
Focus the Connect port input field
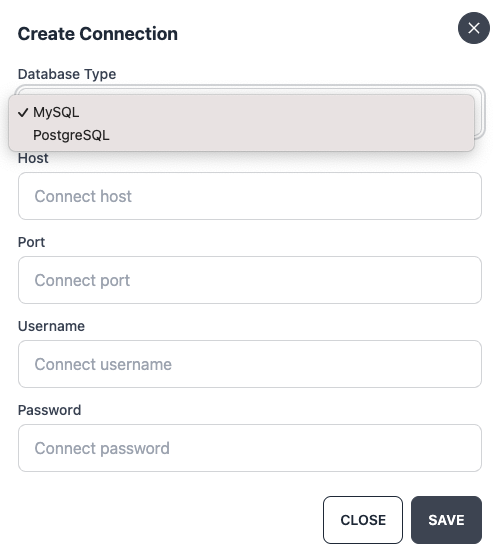250,280
